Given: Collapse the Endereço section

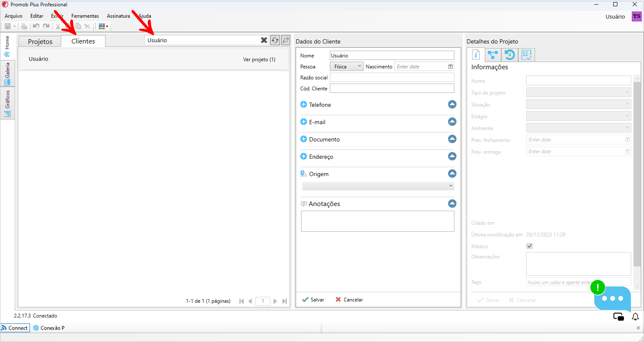Looking at the screenshot, I should (x=452, y=156).
